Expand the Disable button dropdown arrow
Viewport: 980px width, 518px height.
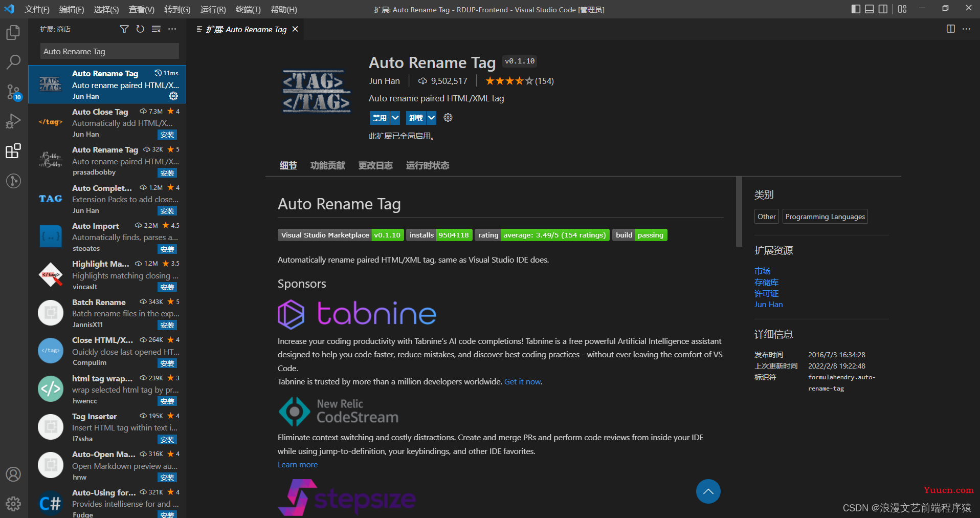[x=395, y=118]
